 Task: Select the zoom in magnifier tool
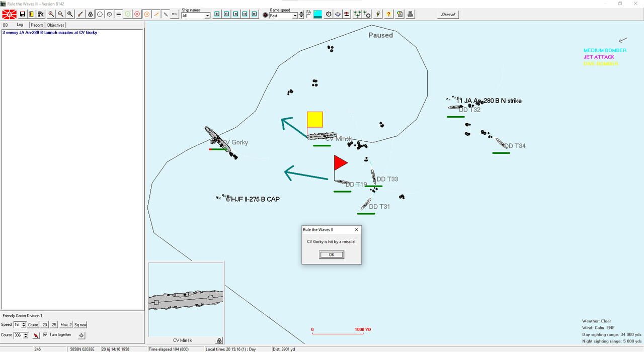point(50,14)
